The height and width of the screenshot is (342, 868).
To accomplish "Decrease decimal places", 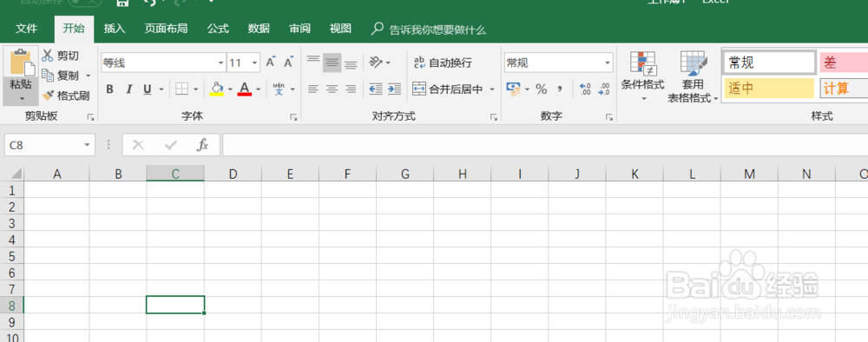I will [x=604, y=89].
